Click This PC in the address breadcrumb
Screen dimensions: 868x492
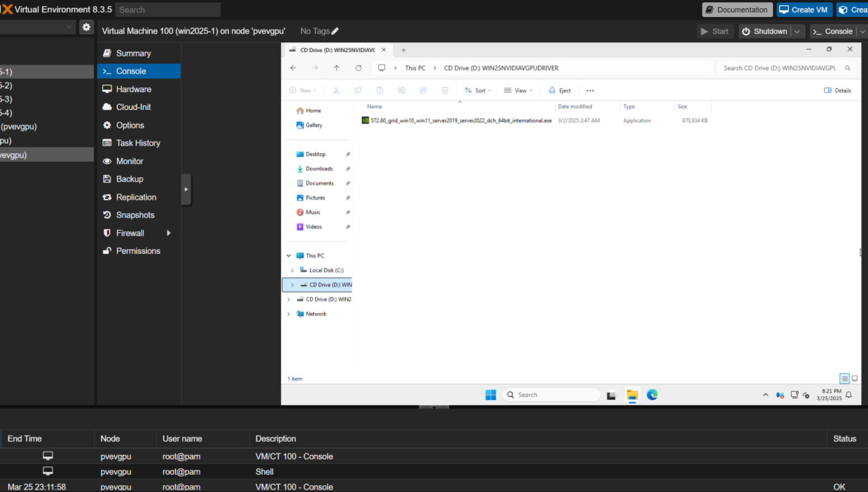coord(415,68)
